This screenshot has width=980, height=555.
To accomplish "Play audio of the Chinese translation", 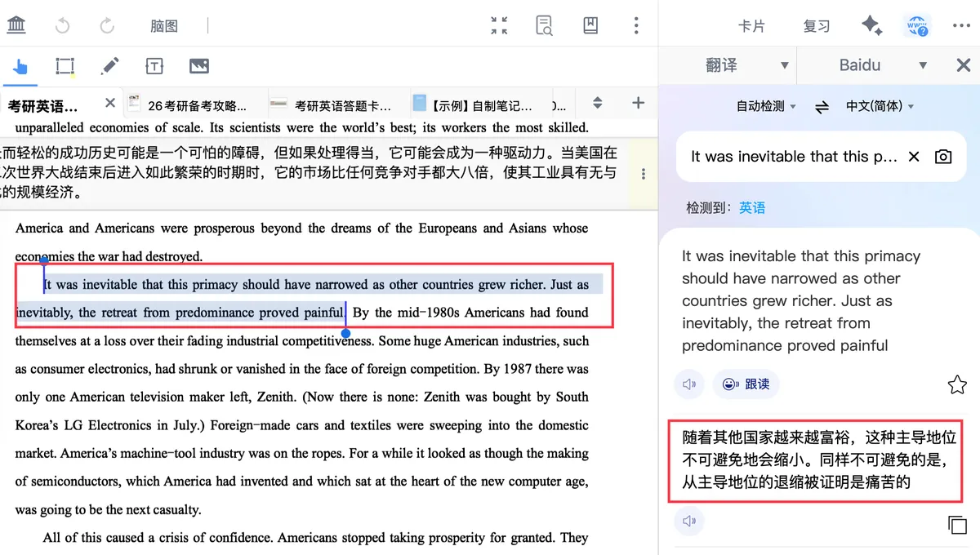I will tap(689, 521).
